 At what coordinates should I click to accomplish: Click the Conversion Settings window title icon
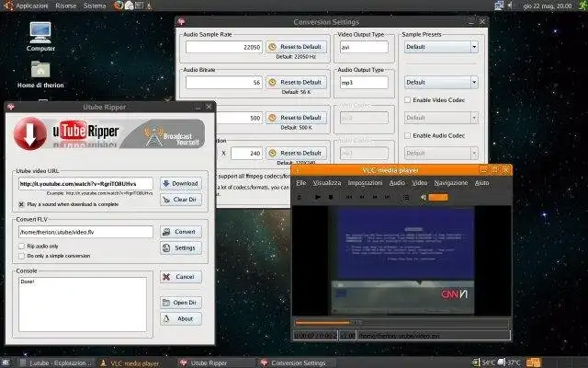click(x=181, y=22)
